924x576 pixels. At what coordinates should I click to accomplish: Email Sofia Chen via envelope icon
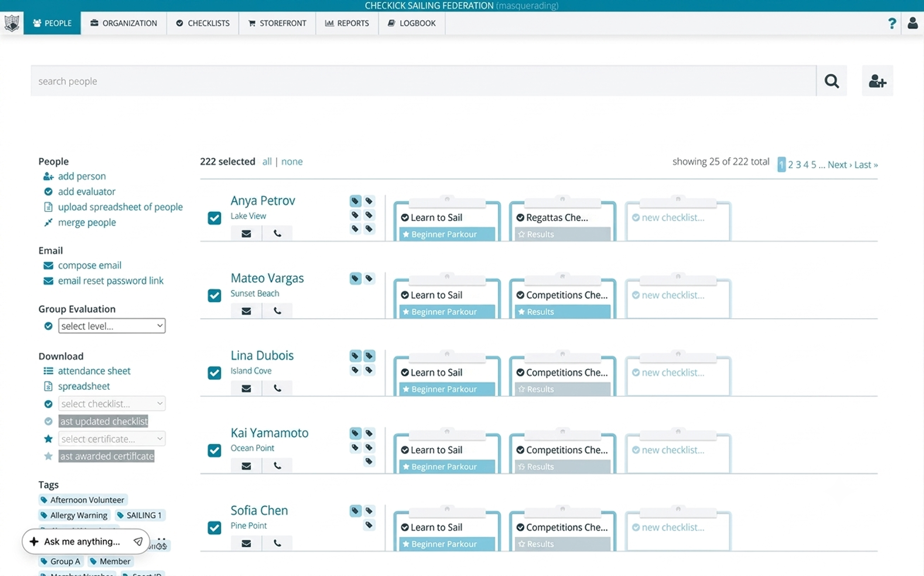click(x=246, y=544)
